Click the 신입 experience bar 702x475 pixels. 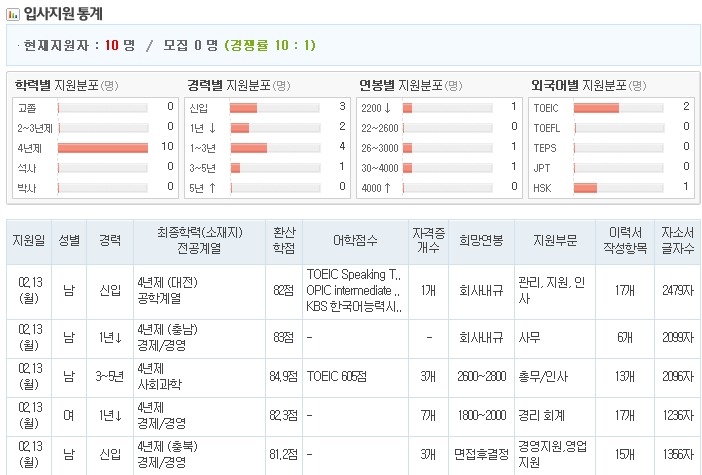pos(244,108)
